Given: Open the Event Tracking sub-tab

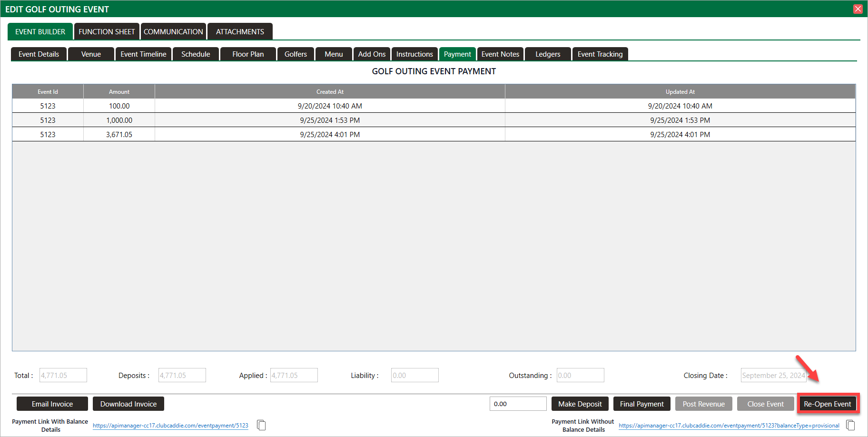Looking at the screenshot, I should point(600,54).
